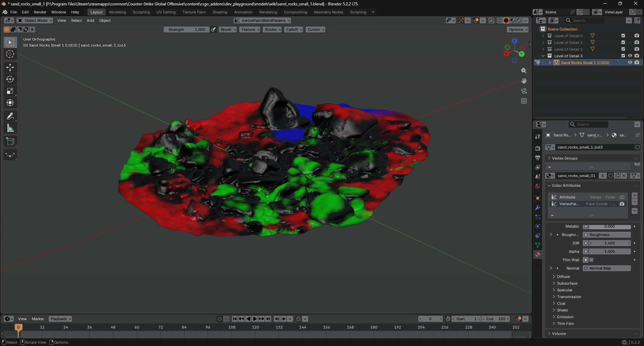Expand the Subsurface section
Screen dimensions: 644x346
coord(567,283)
